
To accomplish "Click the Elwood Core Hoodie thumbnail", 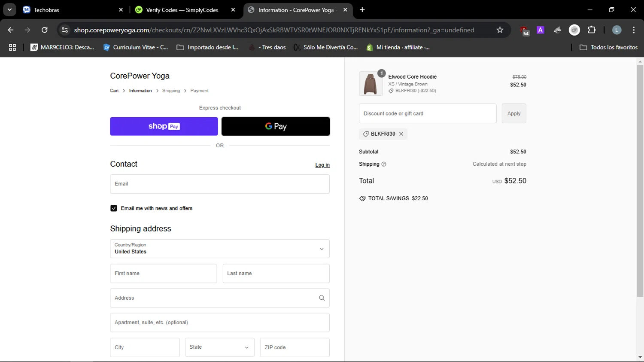I will point(371,84).
